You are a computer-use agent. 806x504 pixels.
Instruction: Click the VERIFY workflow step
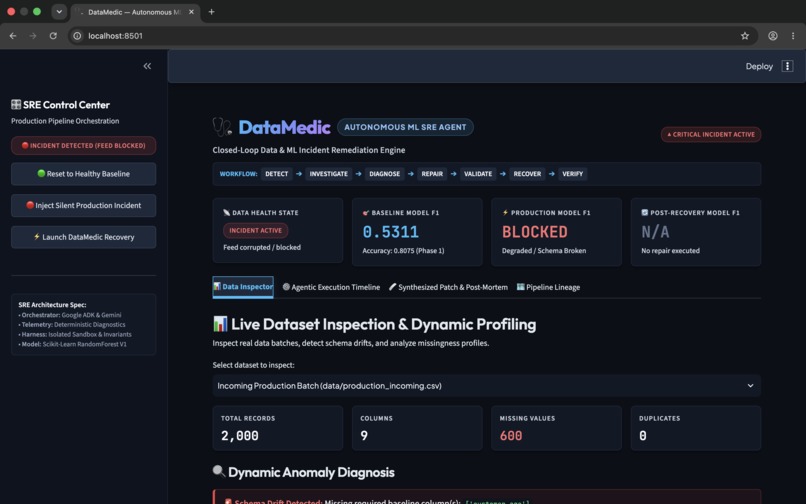(573, 174)
